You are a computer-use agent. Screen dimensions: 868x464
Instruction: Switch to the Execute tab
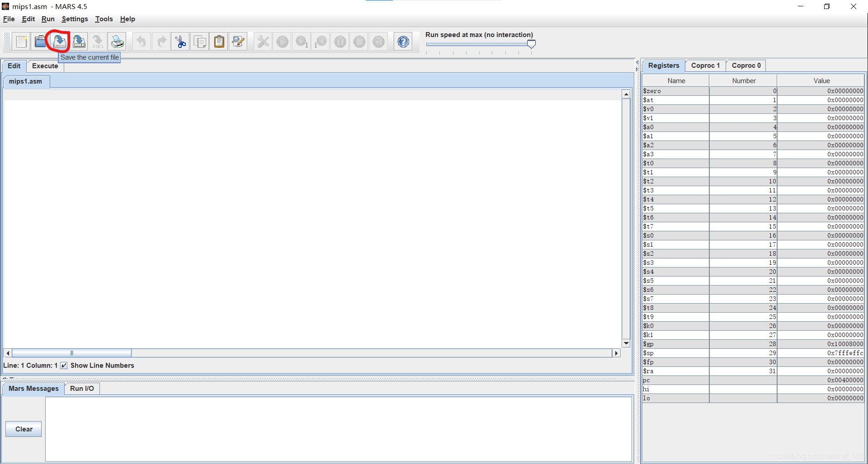point(45,66)
